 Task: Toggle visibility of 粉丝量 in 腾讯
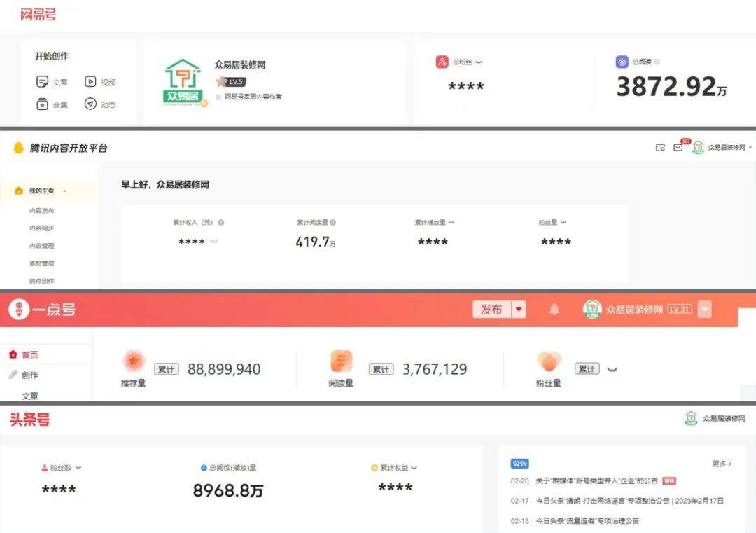point(563,222)
